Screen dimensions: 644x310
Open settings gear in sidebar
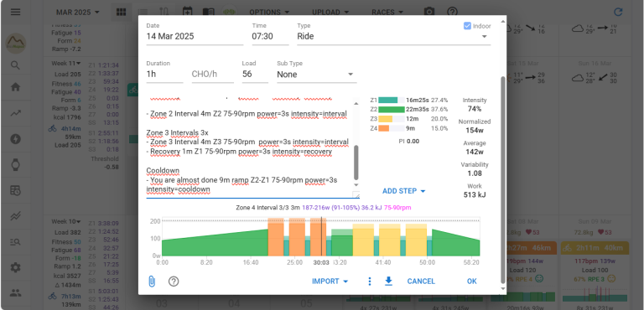pos(16,268)
